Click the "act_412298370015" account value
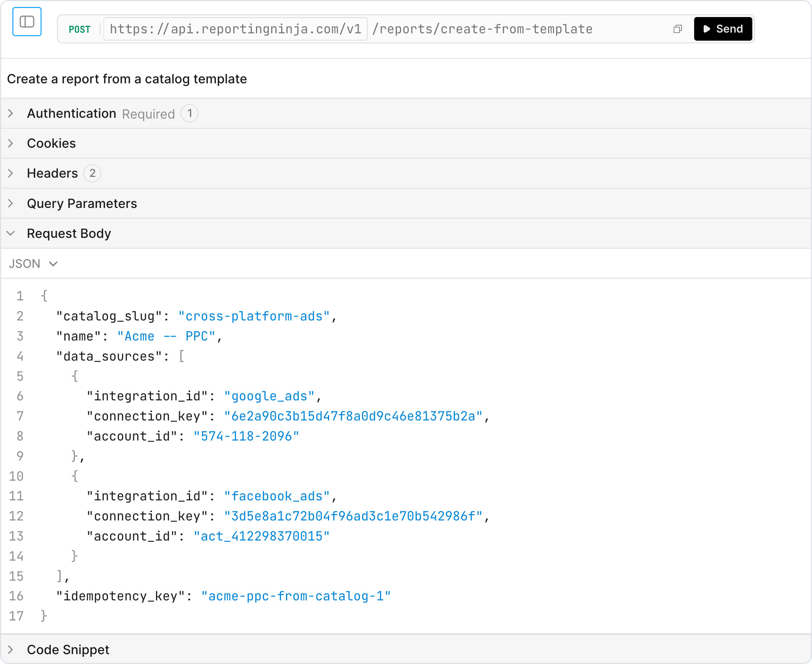Image resolution: width=812 pixels, height=664 pixels. pos(262,536)
